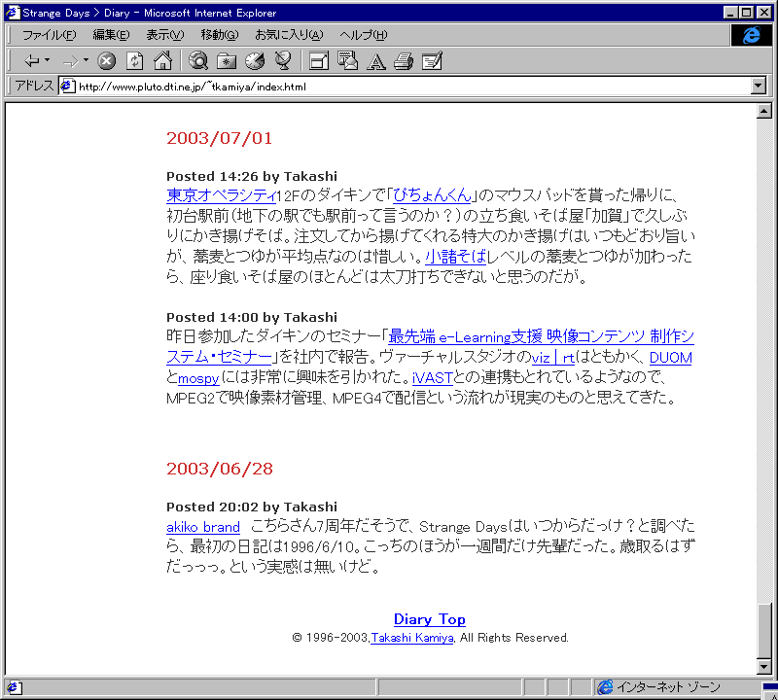Viewport: 778px width, 700px height.
Task: Expand the address bar dropdown arrow
Action: pyautogui.click(x=759, y=86)
